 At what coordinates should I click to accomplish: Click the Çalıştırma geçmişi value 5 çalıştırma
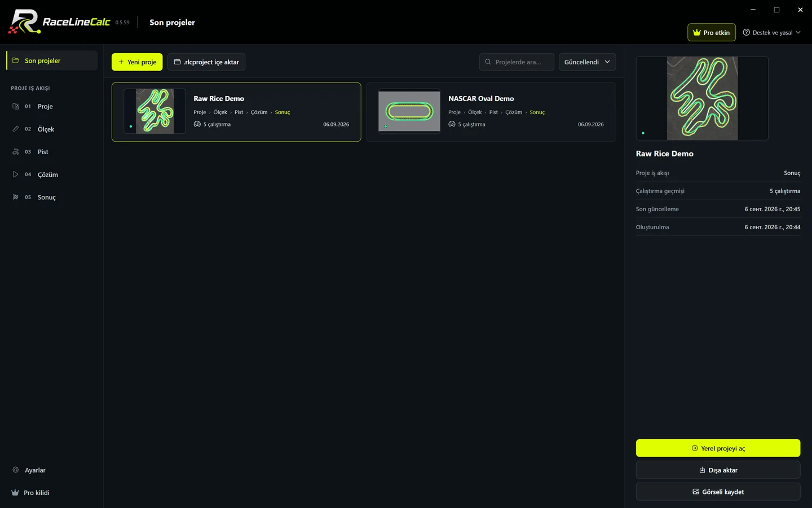click(785, 191)
